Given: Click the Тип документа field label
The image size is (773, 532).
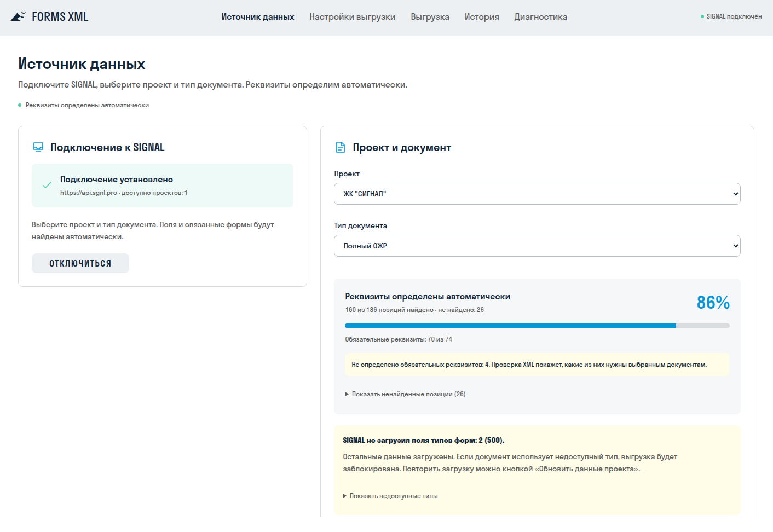Looking at the screenshot, I should [x=361, y=225].
